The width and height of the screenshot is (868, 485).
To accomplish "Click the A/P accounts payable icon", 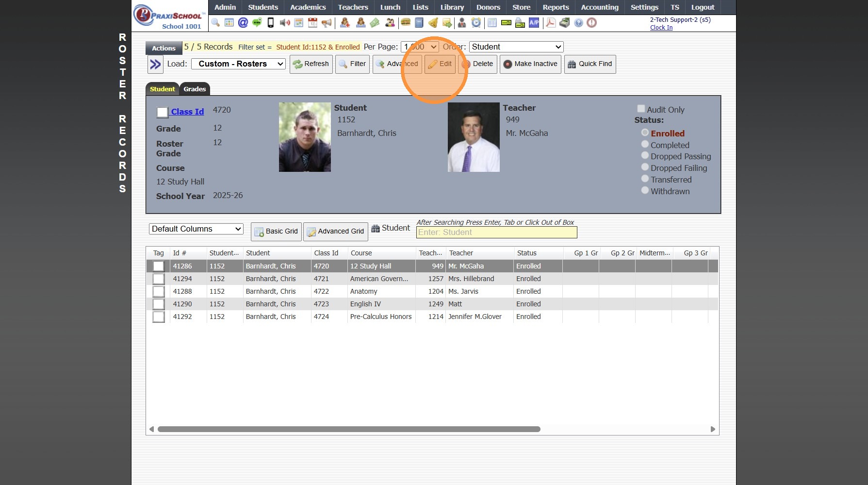I will pyautogui.click(x=534, y=23).
